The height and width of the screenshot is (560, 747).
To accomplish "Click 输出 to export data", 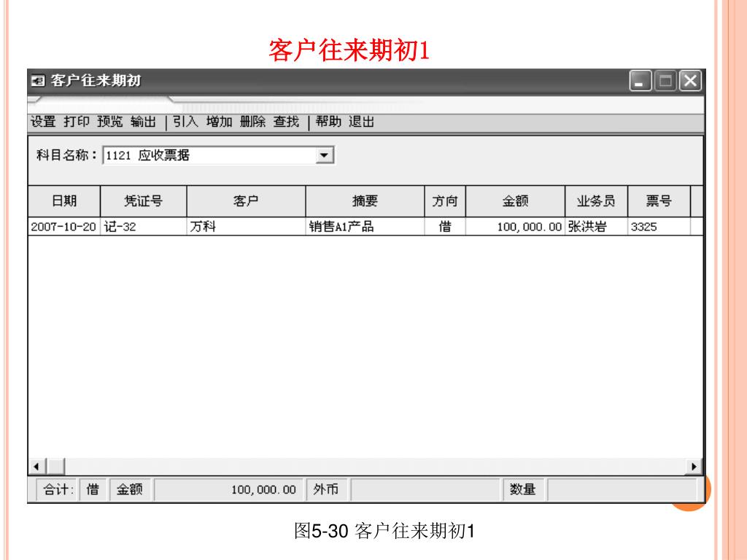I will click(144, 122).
